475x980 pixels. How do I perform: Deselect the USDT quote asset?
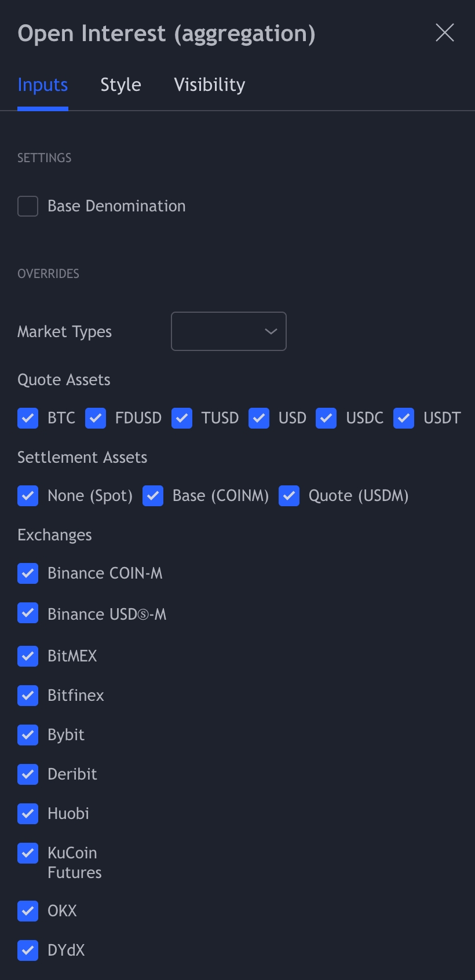pyautogui.click(x=404, y=418)
